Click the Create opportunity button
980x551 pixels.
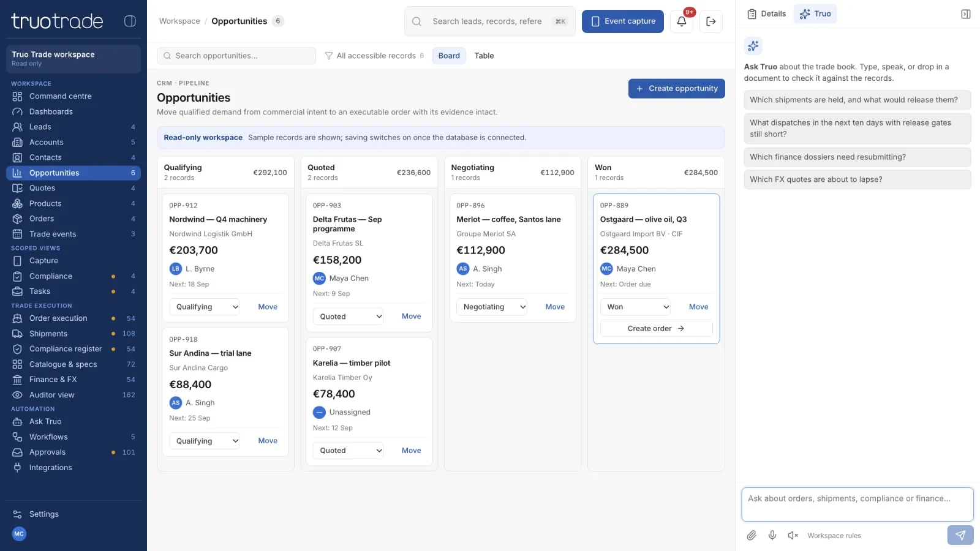pos(677,89)
